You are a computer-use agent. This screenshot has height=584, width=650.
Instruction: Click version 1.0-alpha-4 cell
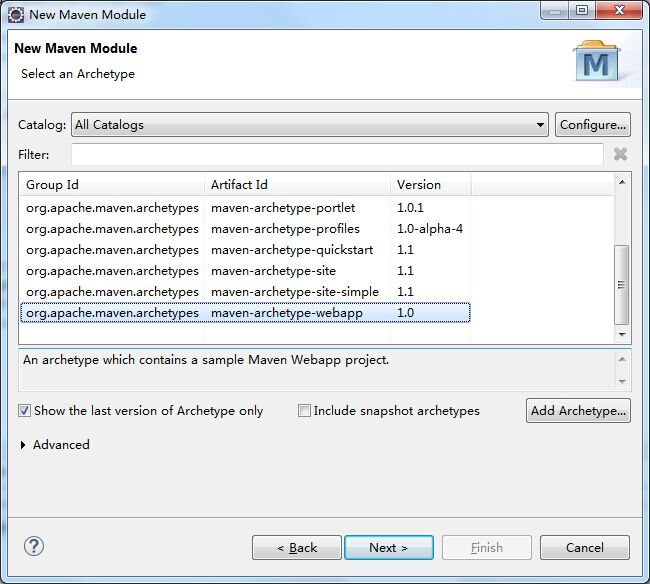pos(430,229)
